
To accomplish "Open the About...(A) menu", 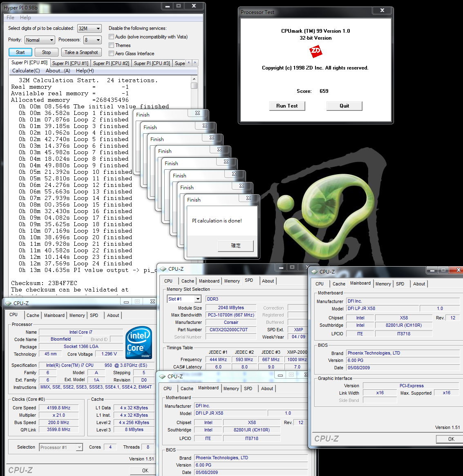I will (58, 71).
